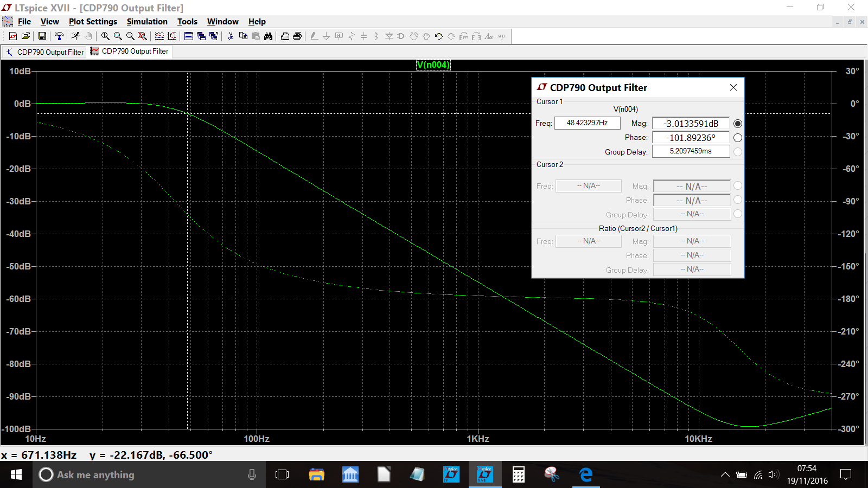The height and width of the screenshot is (488, 868).
Task: Click the Run simulation running-man icon
Action: coord(75,36)
